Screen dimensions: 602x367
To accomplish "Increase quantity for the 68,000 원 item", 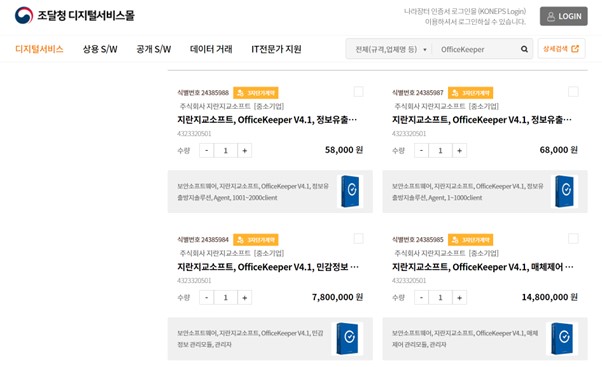I will 460,150.
